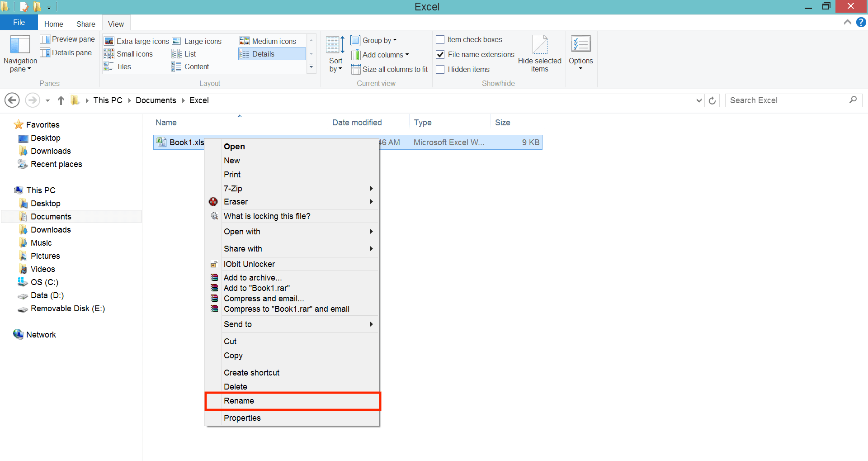Screen dimensions: 868x461
Task: Switch layout to Large icons
Action: pyautogui.click(x=197, y=41)
